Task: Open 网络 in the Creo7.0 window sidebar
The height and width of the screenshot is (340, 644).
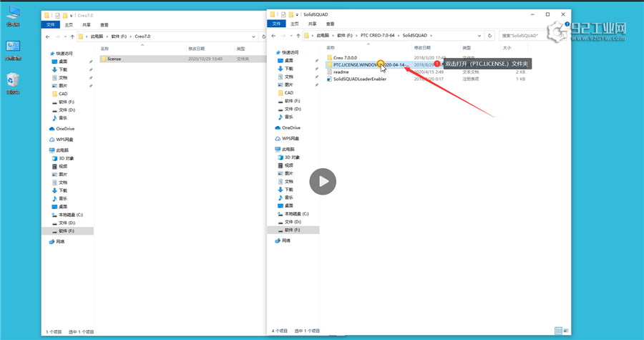Action: click(x=57, y=241)
